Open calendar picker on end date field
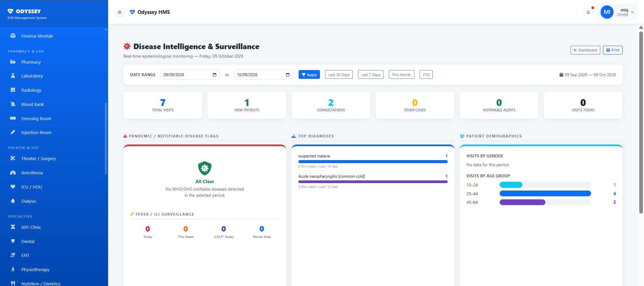Image resolution: width=644 pixels, height=286 pixels. click(x=288, y=75)
